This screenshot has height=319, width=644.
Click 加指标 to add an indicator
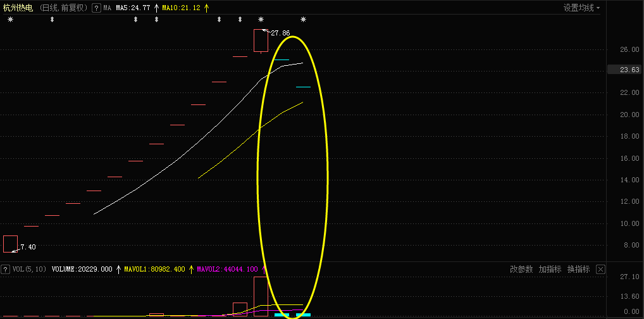pos(550,270)
